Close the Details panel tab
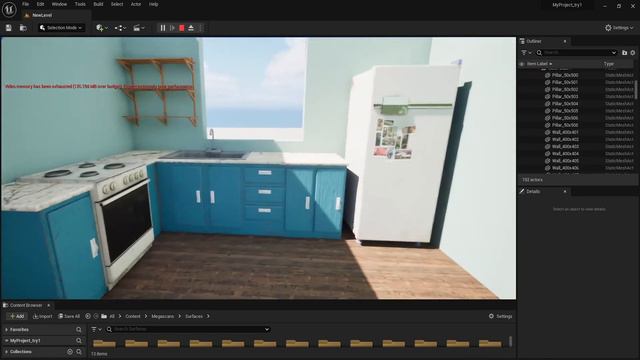640x360 pixels. [565, 191]
